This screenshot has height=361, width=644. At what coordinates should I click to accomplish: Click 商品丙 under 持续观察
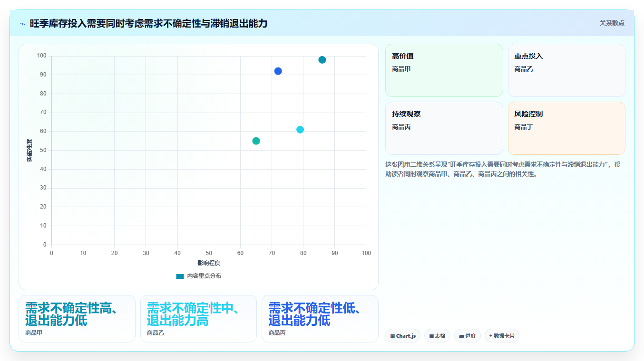click(401, 127)
